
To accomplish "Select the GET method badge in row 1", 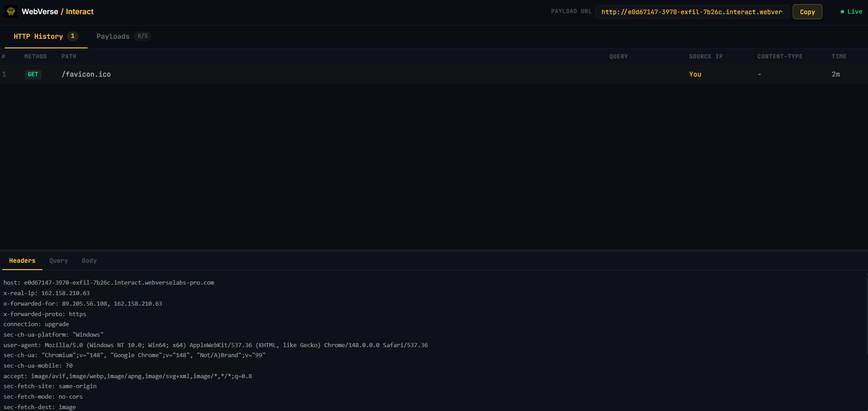I will [x=33, y=74].
